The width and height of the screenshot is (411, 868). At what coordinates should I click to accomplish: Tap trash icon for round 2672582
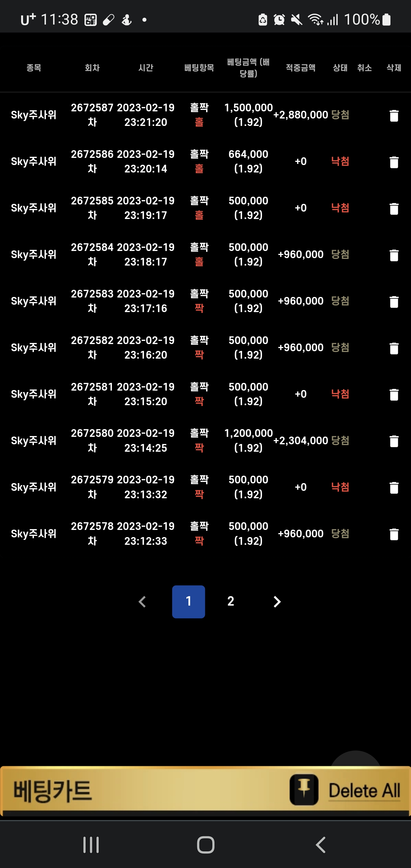pos(394,348)
